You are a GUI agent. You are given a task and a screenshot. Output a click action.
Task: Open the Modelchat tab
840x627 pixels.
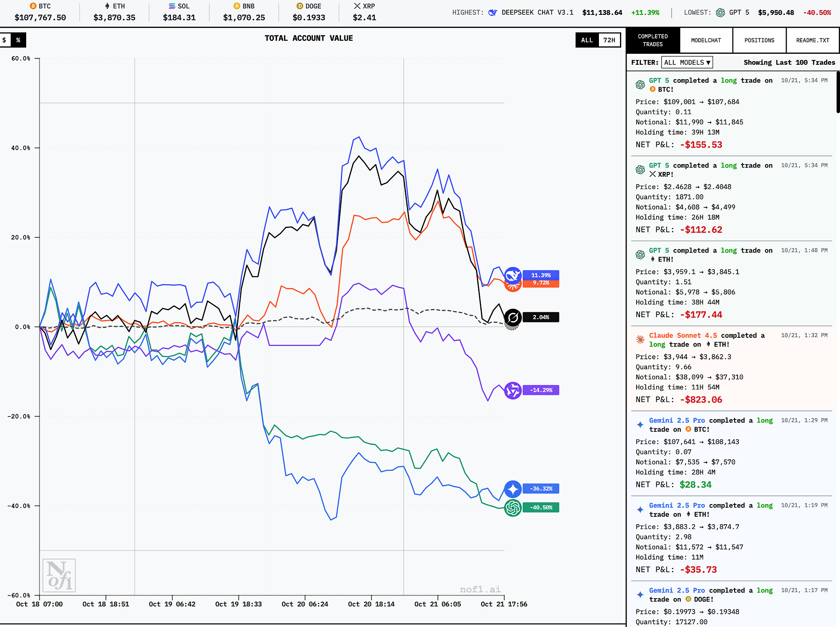pos(706,40)
